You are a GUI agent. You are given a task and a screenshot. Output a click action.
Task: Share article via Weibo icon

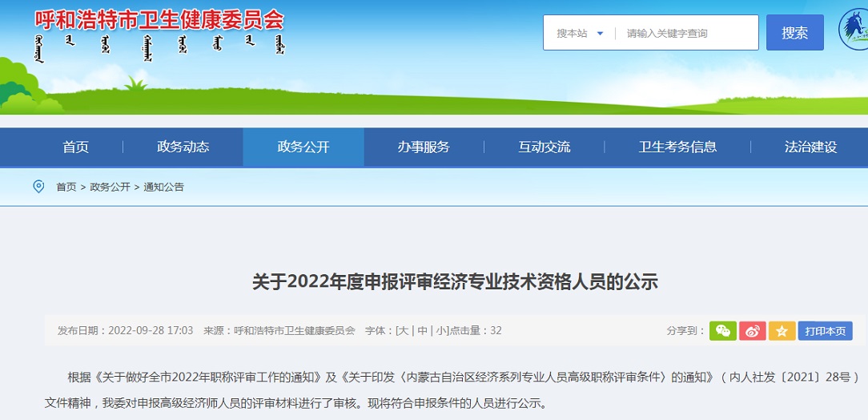752,331
